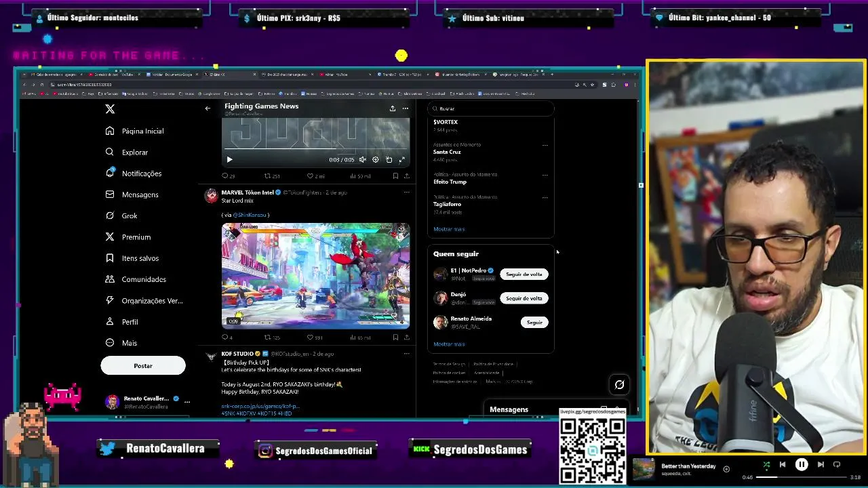Viewport: 868px width, 488px height.
Task: Unmute the top tweet video
Action: (x=363, y=160)
